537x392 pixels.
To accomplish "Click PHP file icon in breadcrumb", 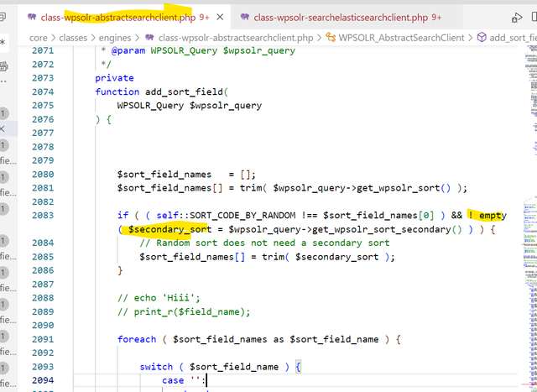I will click(x=149, y=37).
